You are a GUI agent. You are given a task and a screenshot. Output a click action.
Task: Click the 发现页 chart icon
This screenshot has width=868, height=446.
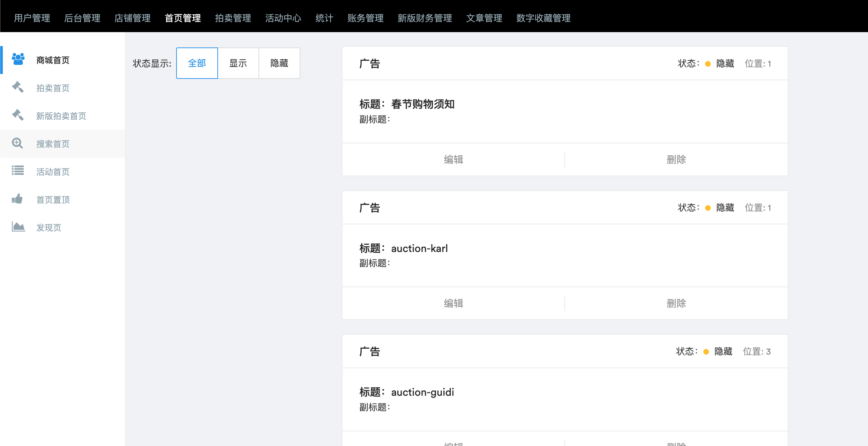click(x=18, y=227)
